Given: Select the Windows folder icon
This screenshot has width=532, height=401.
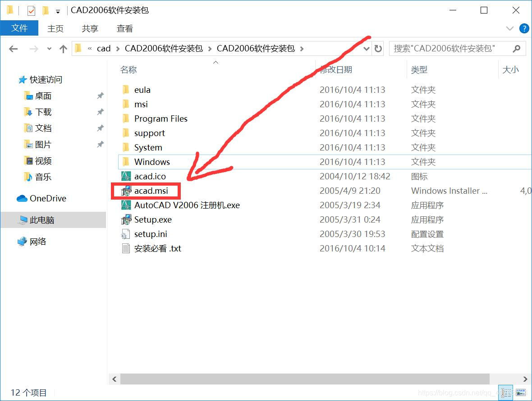Looking at the screenshot, I should 126,162.
